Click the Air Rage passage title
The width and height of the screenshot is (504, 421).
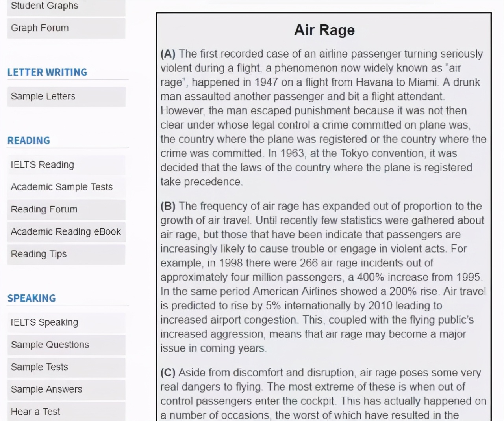(x=324, y=30)
